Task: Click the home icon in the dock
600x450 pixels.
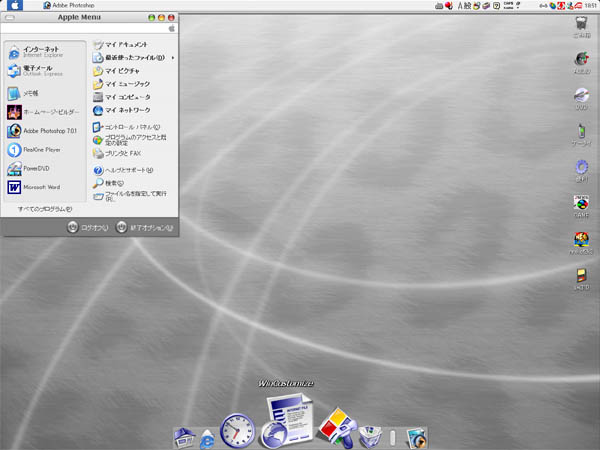Action: [184, 437]
